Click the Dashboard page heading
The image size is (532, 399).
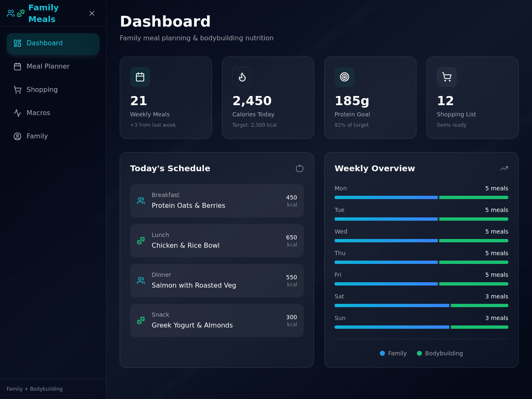pyautogui.click(x=165, y=22)
